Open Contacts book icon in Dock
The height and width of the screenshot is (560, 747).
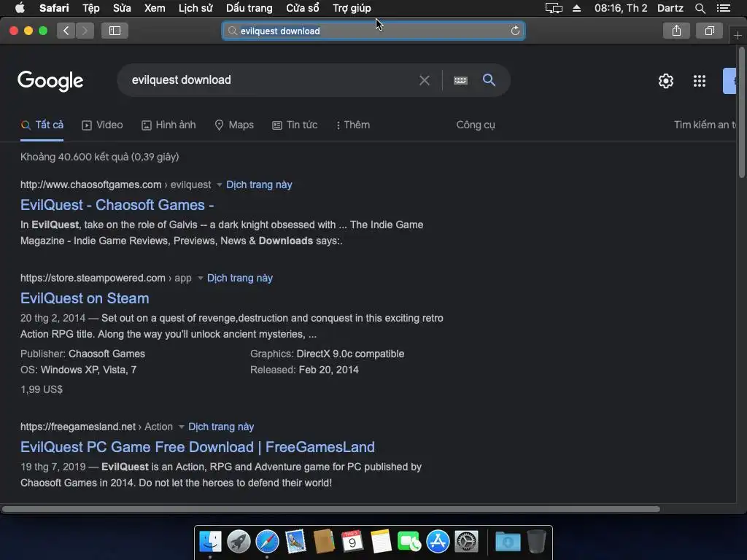pos(324,542)
